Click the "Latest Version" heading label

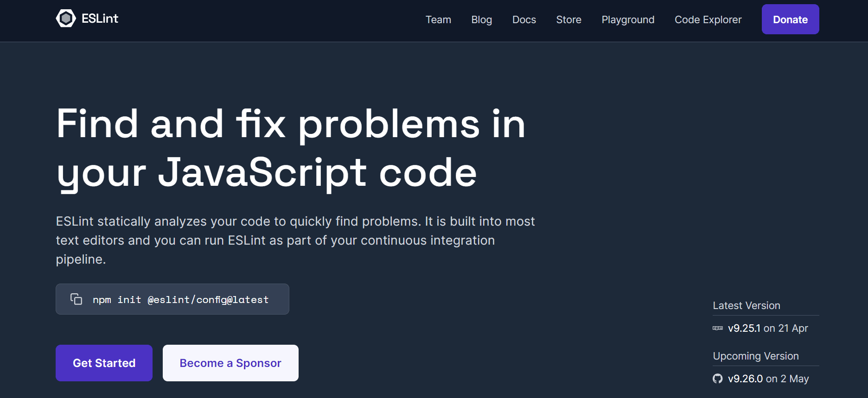(746, 306)
